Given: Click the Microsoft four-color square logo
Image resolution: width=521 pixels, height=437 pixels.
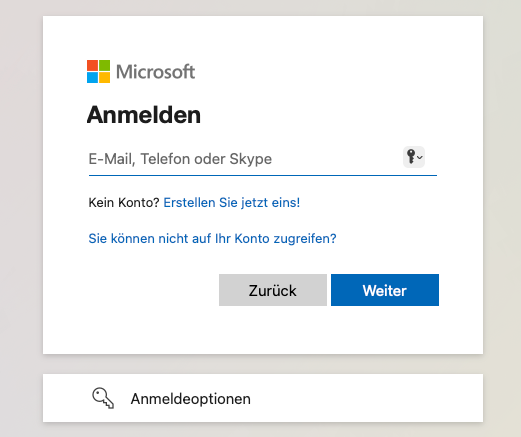Looking at the screenshot, I should pyautogui.click(x=98, y=71).
